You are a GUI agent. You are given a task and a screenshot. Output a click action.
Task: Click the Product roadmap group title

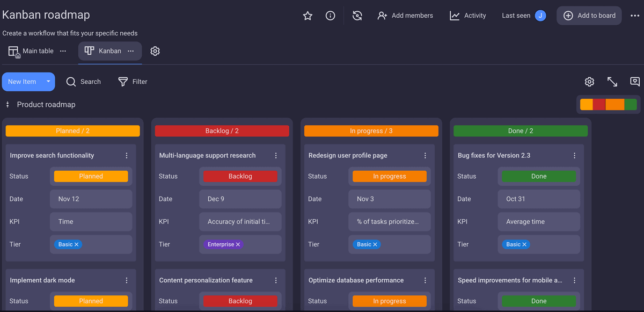click(x=46, y=105)
